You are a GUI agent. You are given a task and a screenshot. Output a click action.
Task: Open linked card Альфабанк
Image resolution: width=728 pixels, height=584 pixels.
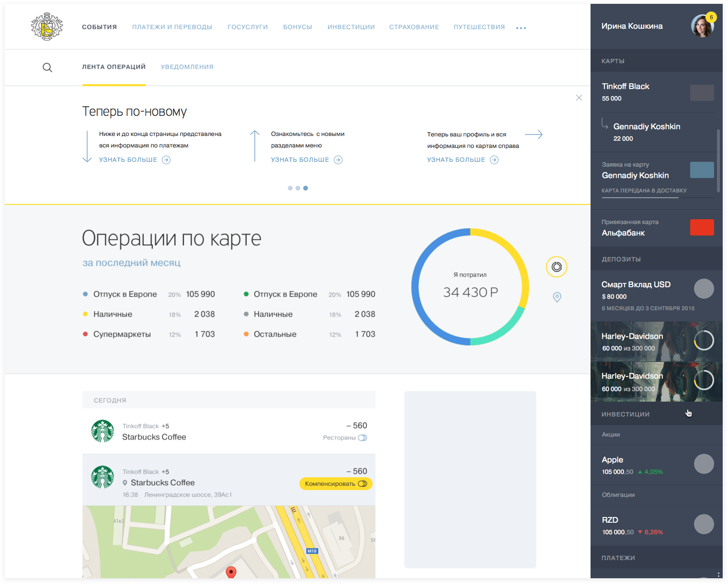pos(657,228)
